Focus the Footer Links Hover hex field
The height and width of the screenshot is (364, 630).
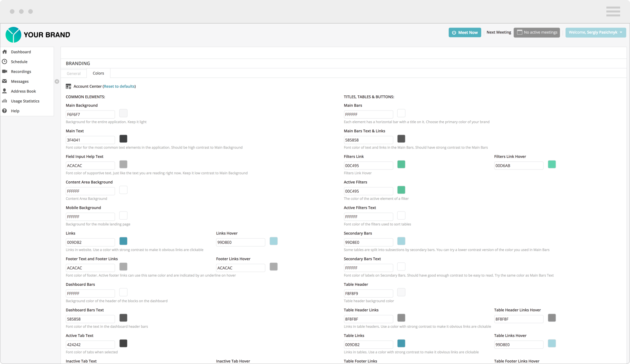click(241, 268)
